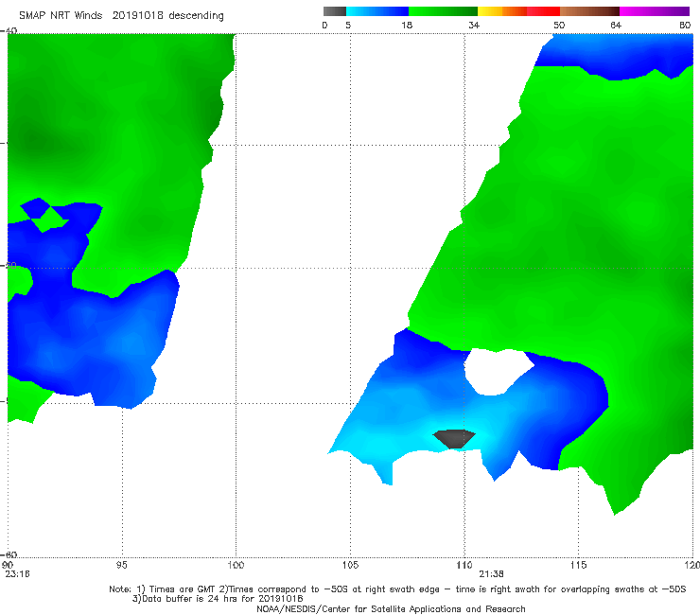Click the dark gray low-wind patch near 110

[454, 439]
